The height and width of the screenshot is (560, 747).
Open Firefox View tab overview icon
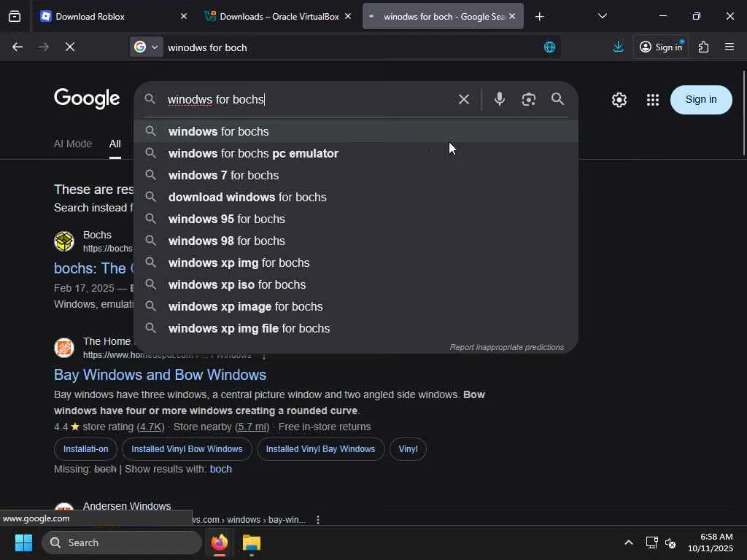coord(15,16)
